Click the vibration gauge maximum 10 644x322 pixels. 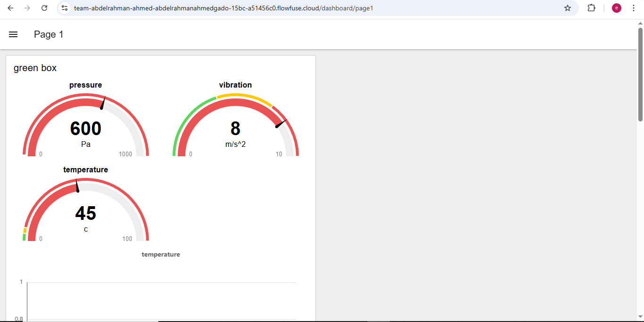[279, 154]
